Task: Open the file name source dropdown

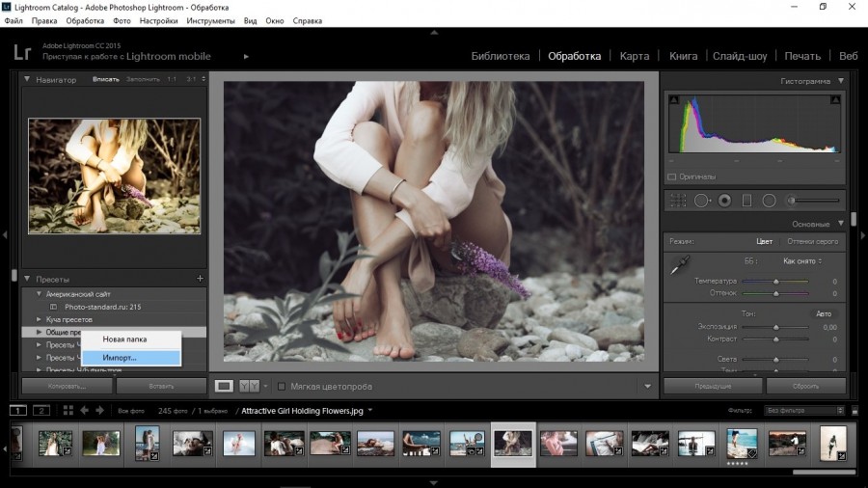Action: 369,411
